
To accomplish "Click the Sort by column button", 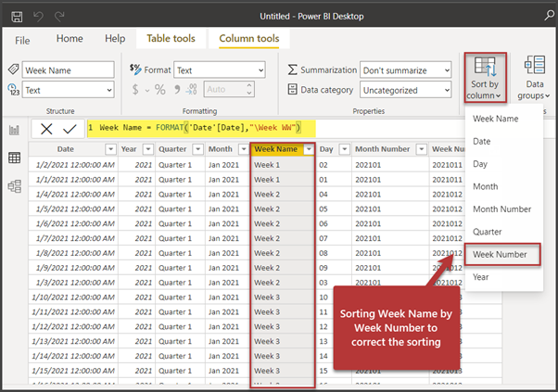I will pyautogui.click(x=485, y=78).
